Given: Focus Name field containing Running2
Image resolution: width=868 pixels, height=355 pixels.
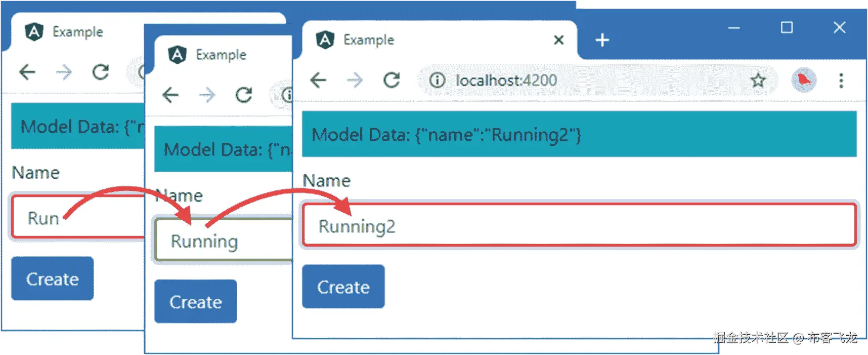Looking at the screenshot, I should 579,225.
